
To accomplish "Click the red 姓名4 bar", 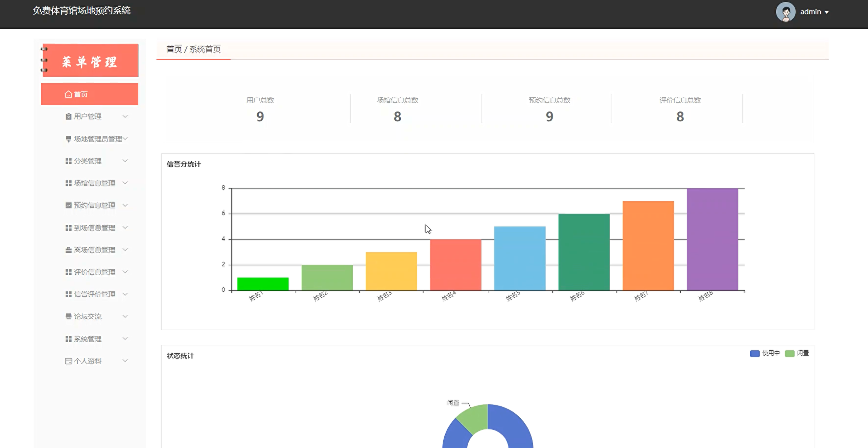I will pos(456,265).
